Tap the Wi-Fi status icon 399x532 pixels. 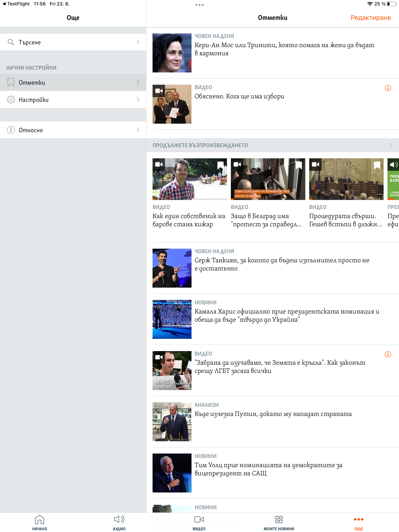(x=370, y=4)
